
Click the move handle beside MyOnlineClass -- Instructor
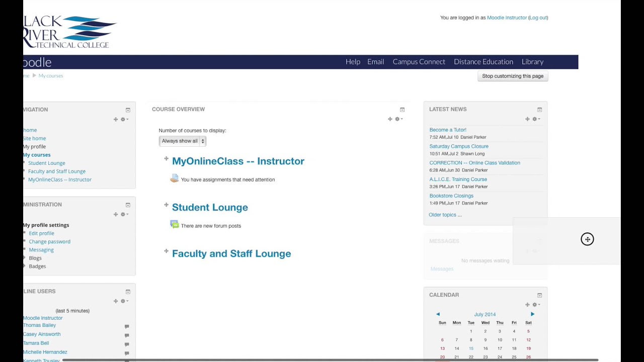pyautogui.click(x=166, y=159)
